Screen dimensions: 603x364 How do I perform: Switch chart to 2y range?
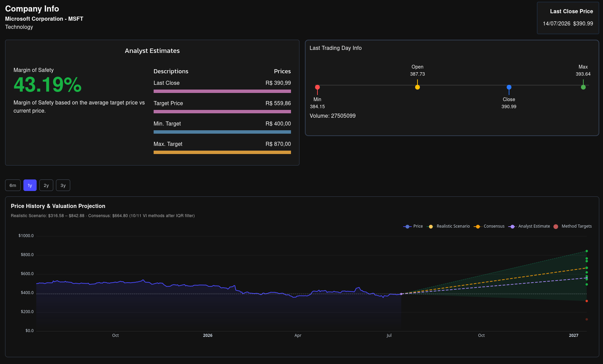(x=46, y=185)
